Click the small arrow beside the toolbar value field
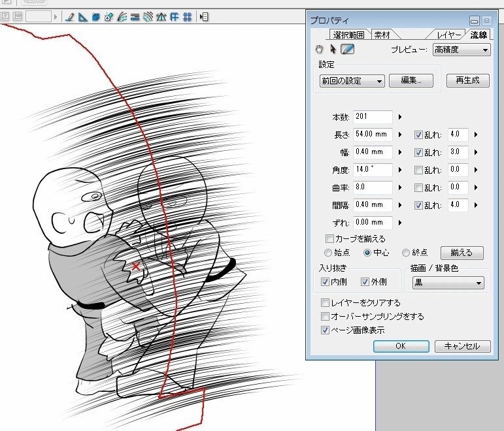504x431 pixels. pos(56,17)
